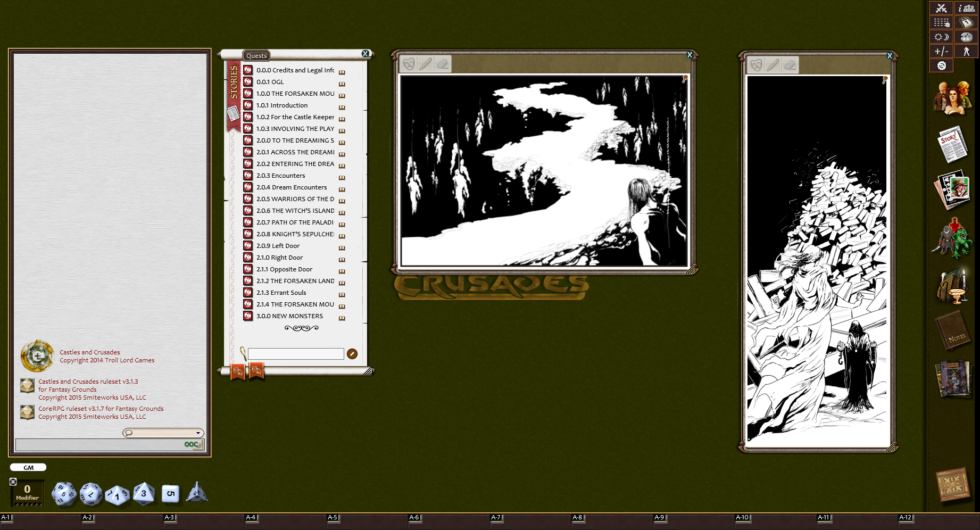Open the Quests tab in story window
Viewport: 980px width, 530px height.
point(256,56)
